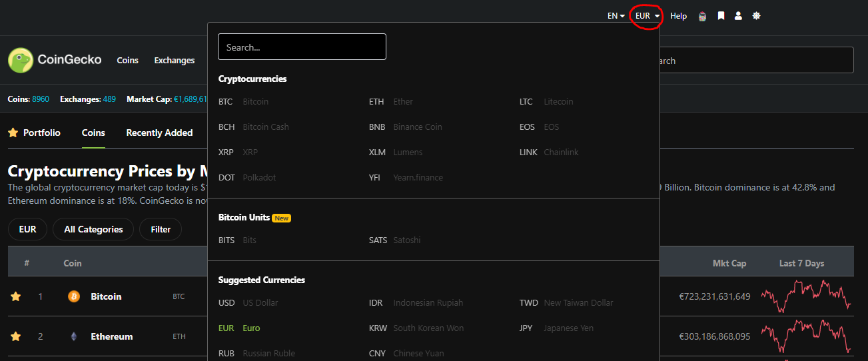The image size is (868, 361).
Task: Select BTC Bitcoin currency option
Action: pyautogui.click(x=243, y=102)
